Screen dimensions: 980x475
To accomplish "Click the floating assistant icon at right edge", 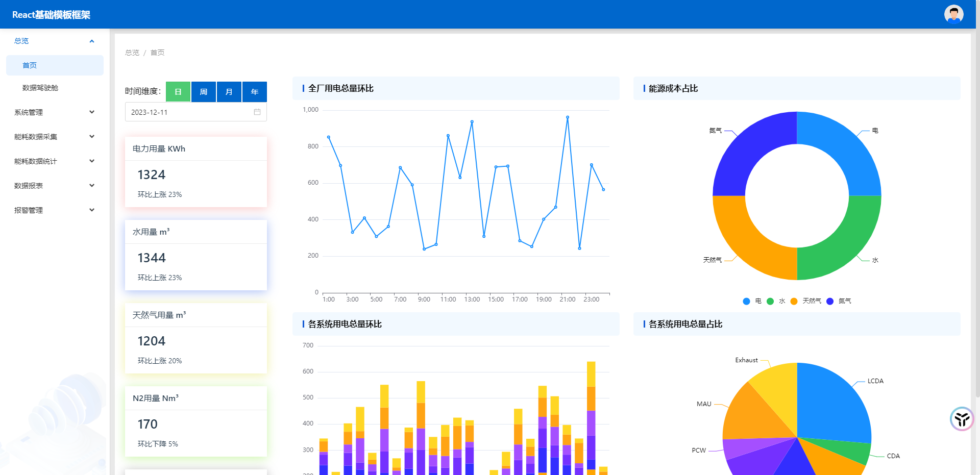I will click(x=962, y=419).
